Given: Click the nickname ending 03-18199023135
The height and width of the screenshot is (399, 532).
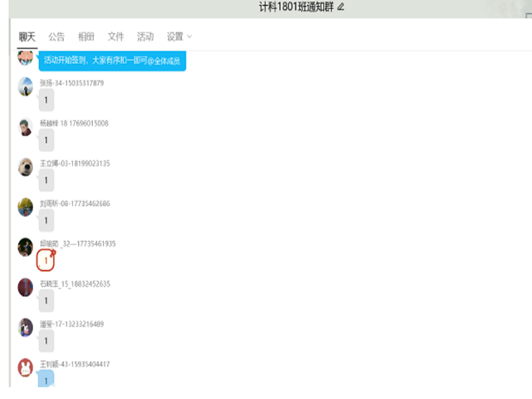Looking at the screenshot, I should tap(75, 164).
